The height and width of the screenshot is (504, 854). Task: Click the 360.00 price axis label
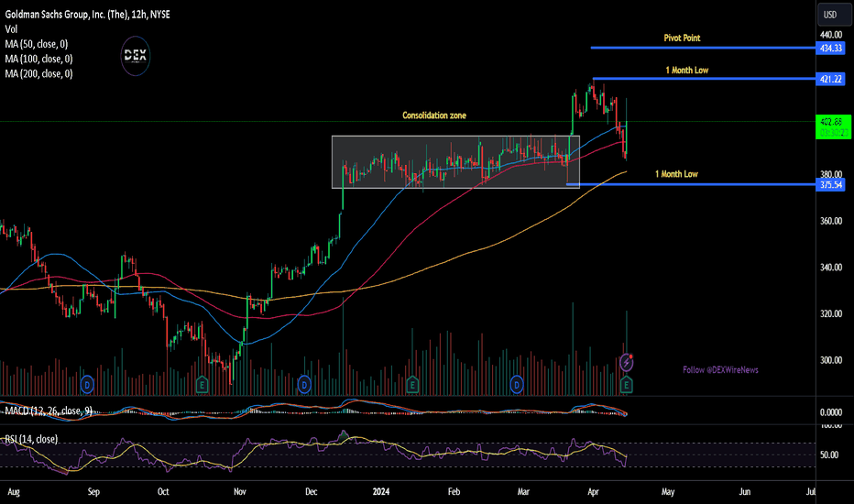[x=831, y=221]
